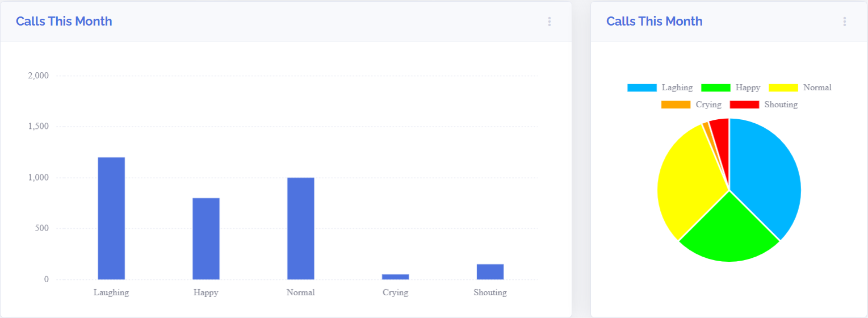Click the Laughing bar in the bar chart
Image resolution: width=868 pixels, height=318 pixels.
111,219
